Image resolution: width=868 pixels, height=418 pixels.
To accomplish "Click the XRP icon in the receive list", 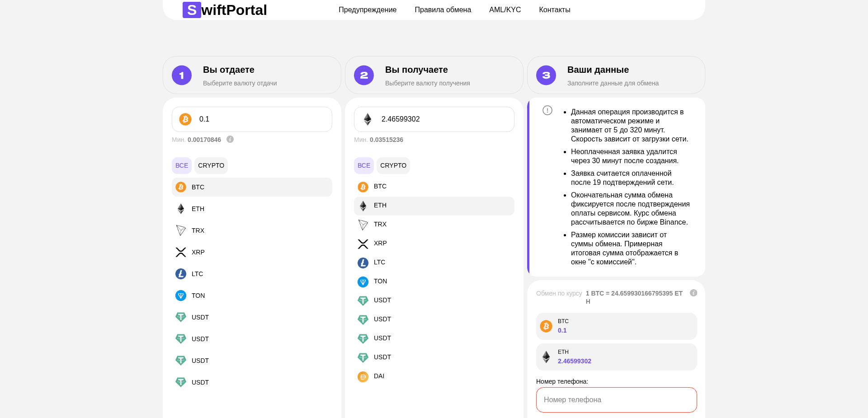I will (x=363, y=244).
